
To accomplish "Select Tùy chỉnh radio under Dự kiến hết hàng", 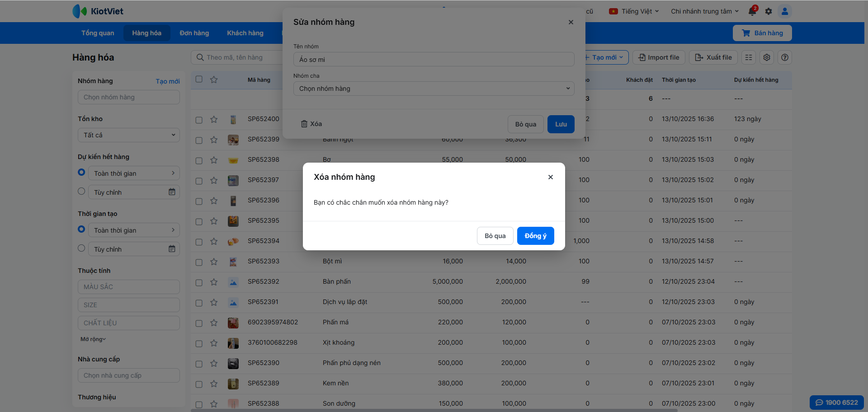I will (x=81, y=191).
